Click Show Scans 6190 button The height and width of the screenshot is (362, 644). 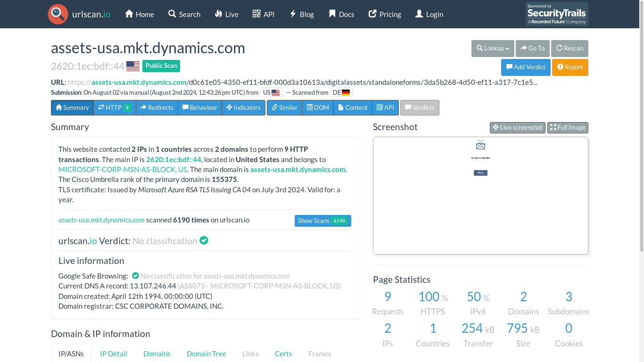pyautogui.click(x=323, y=221)
